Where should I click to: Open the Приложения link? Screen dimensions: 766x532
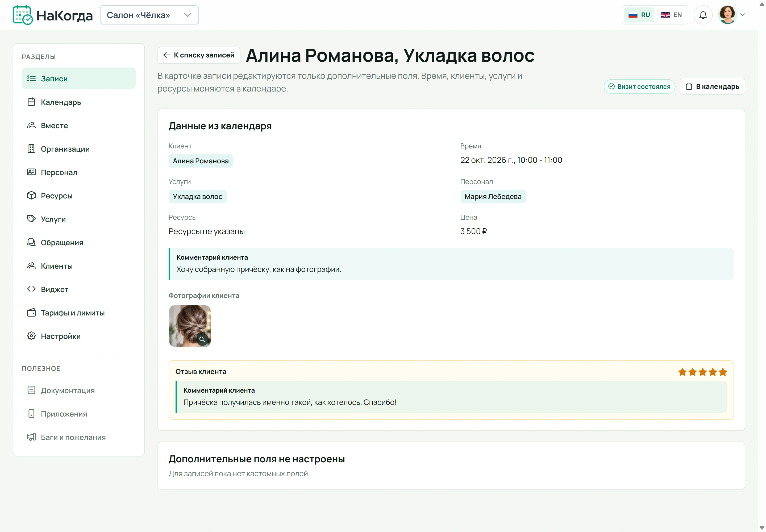(x=79, y=414)
